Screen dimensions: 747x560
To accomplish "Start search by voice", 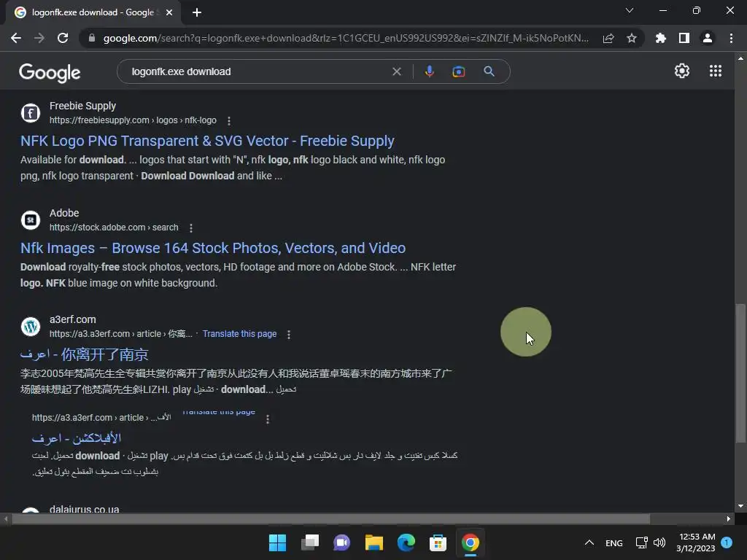I will pyautogui.click(x=429, y=71).
